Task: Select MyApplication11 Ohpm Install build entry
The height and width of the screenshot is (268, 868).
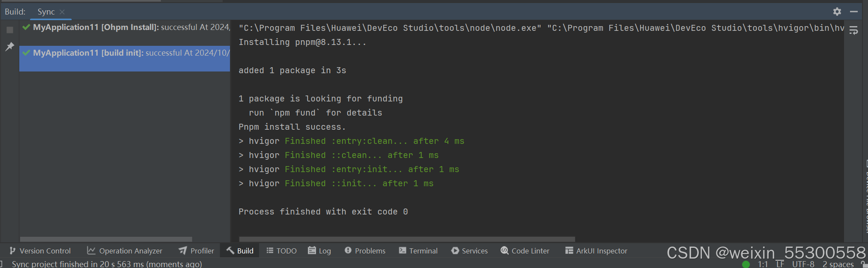Action: [125, 27]
